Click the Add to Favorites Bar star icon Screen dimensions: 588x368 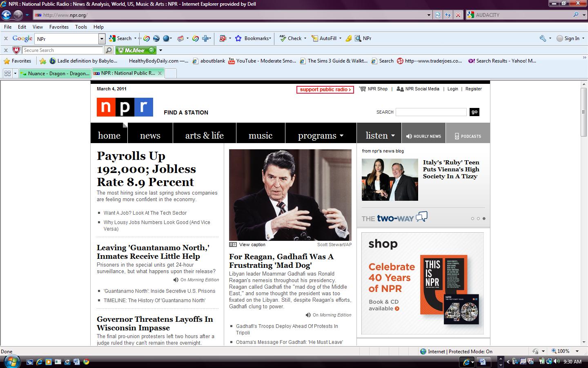(43, 61)
